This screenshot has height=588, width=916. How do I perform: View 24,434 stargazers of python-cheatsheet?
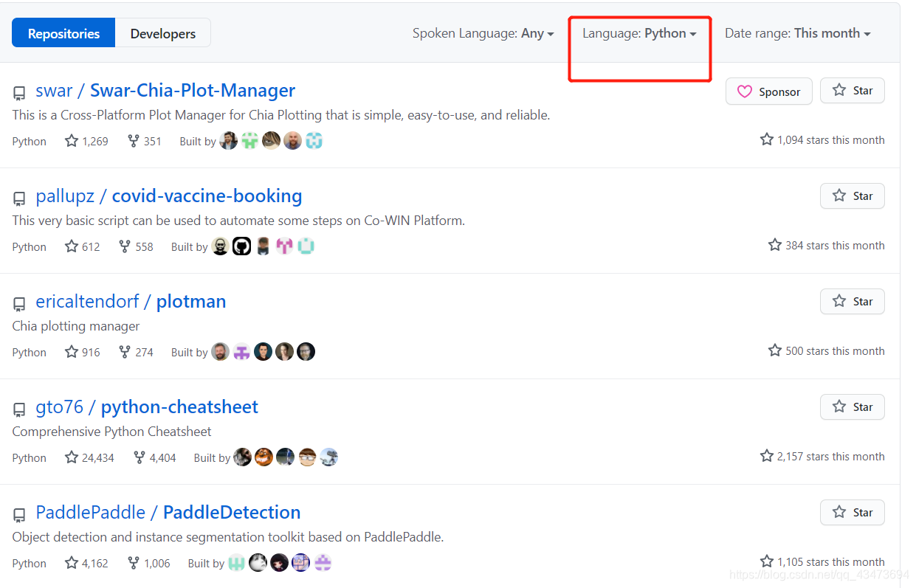click(x=89, y=457)
